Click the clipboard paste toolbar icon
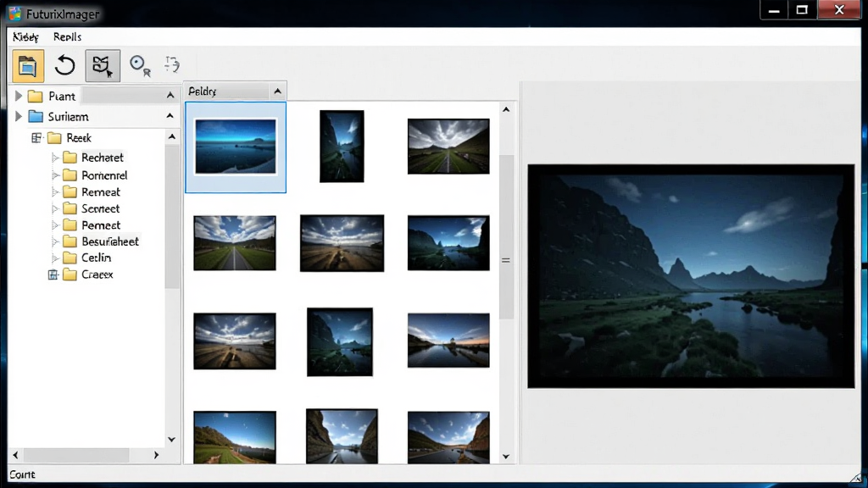868x488 pixels. (27, 65)
